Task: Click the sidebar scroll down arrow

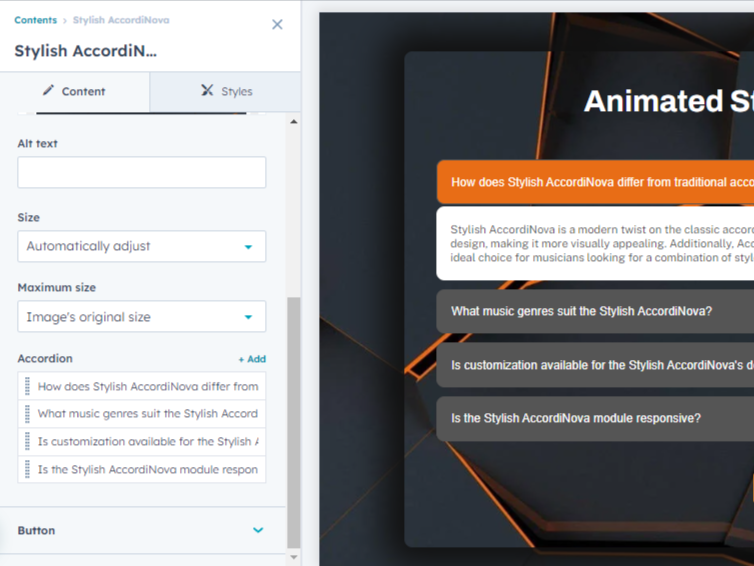Action: tap(293, 557)
